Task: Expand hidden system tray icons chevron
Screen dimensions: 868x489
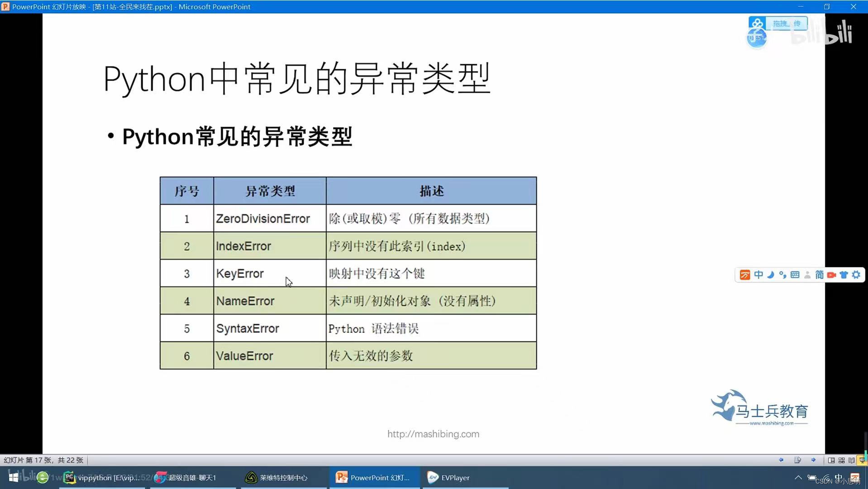Action: pos(798,477)
